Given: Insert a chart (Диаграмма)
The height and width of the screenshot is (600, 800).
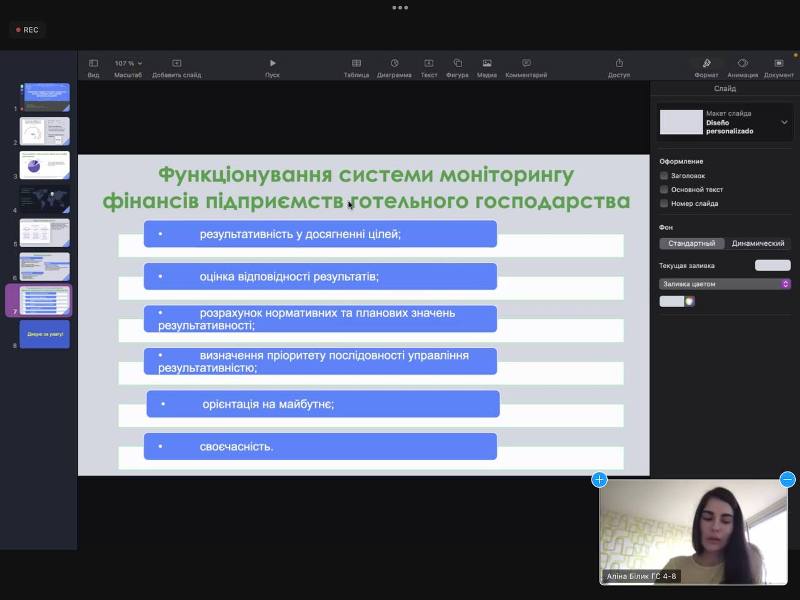Looking at the screenshot, I should (394, 68).
